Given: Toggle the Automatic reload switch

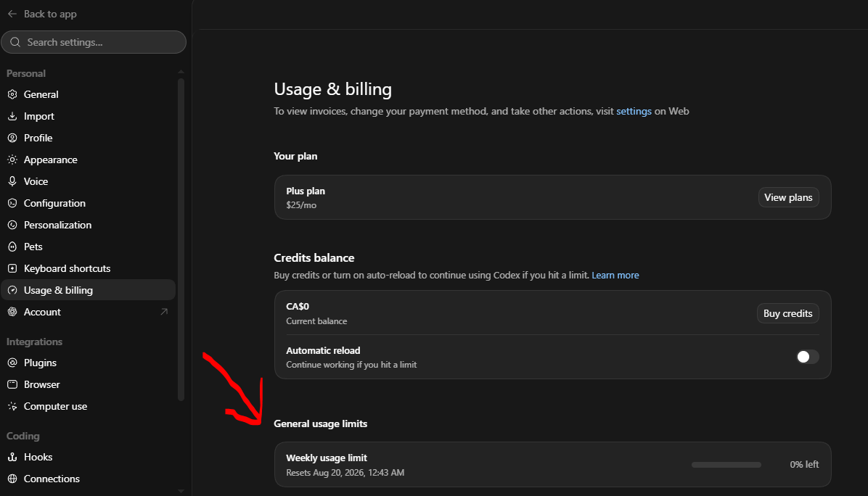Looking at the screenshot, I should (807, 357).
